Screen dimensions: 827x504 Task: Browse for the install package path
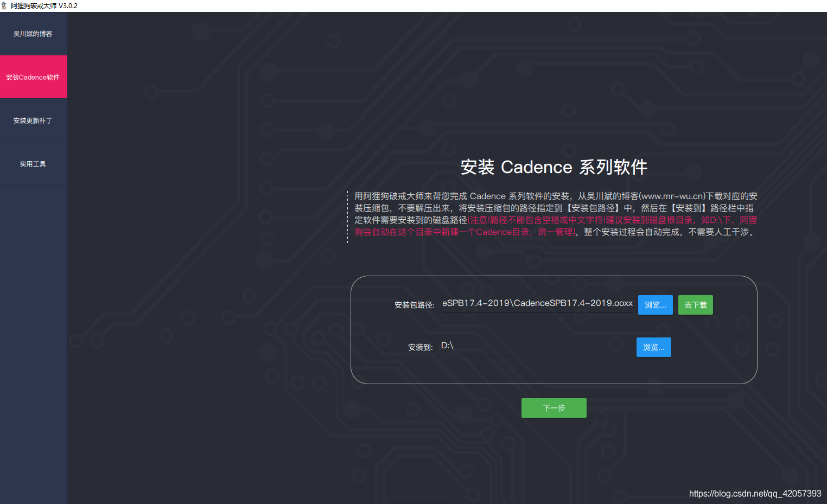[x=655, y=305]
